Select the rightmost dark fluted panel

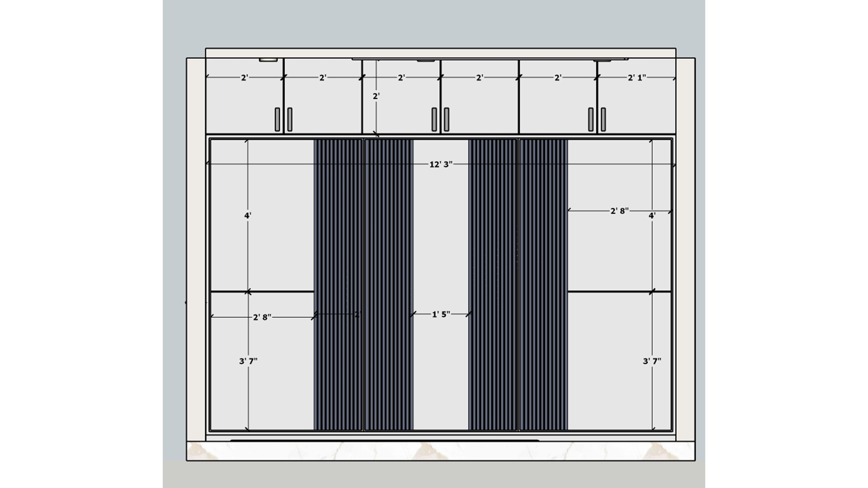point(543,285)
